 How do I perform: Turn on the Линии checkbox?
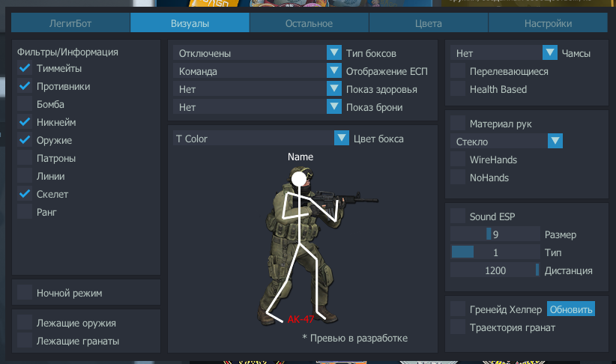point(25,176)
